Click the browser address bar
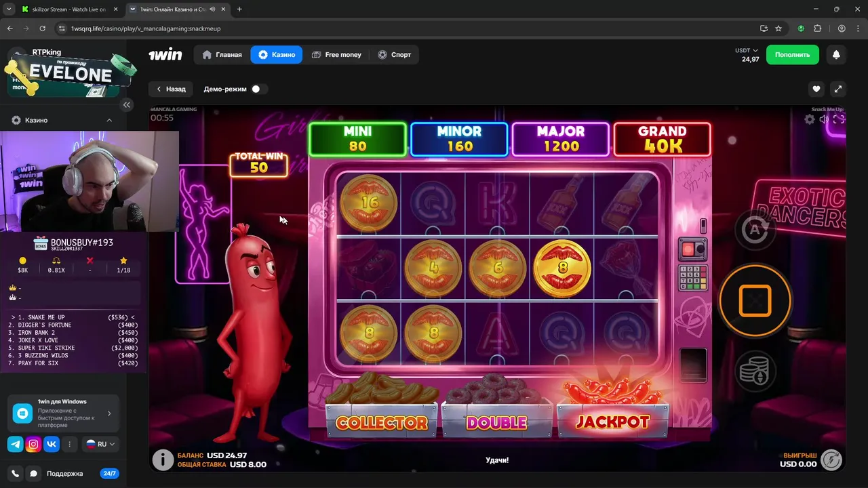This screenshot has width=868, height=488. click(x=407, y=28)
